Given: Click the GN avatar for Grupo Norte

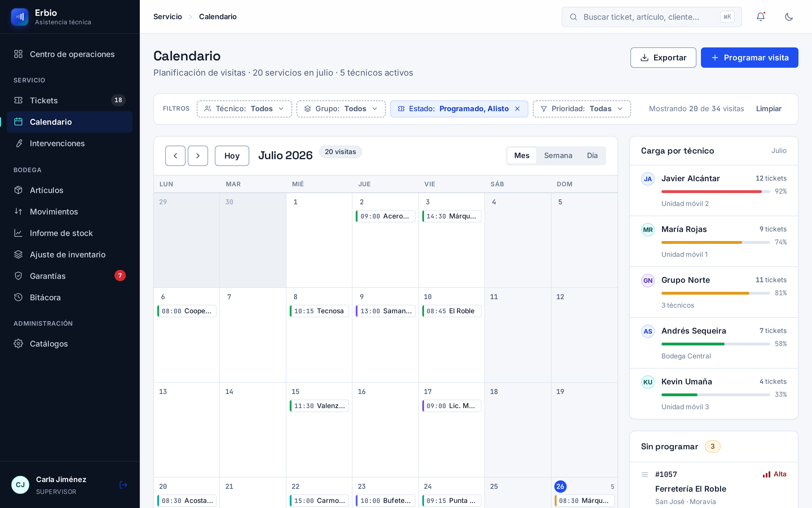Looking at the screenshot, I should tap(648, 280).
